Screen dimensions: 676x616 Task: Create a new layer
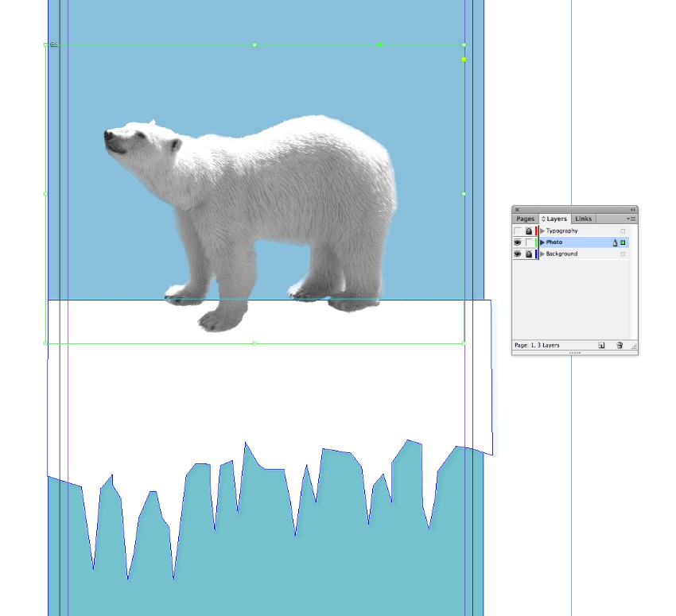click(601, 345)
